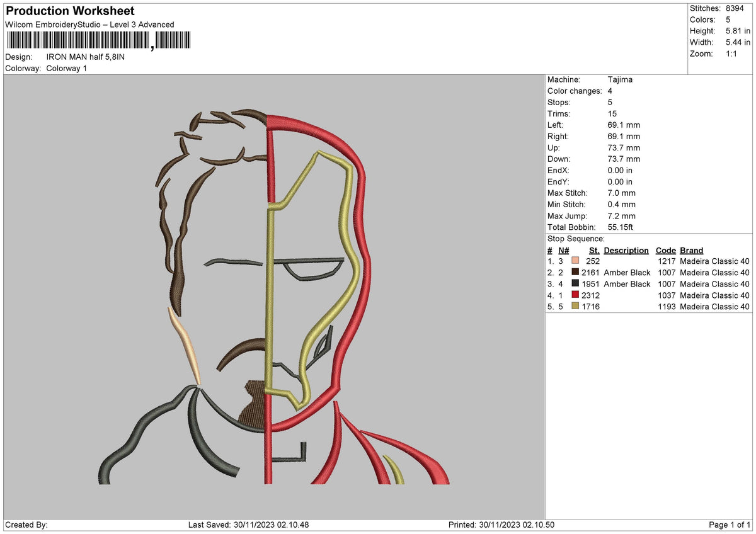Viewport: 756px width, 534px height.
Task: Click the barcode under the worksheet title
Action: (98, 41)
